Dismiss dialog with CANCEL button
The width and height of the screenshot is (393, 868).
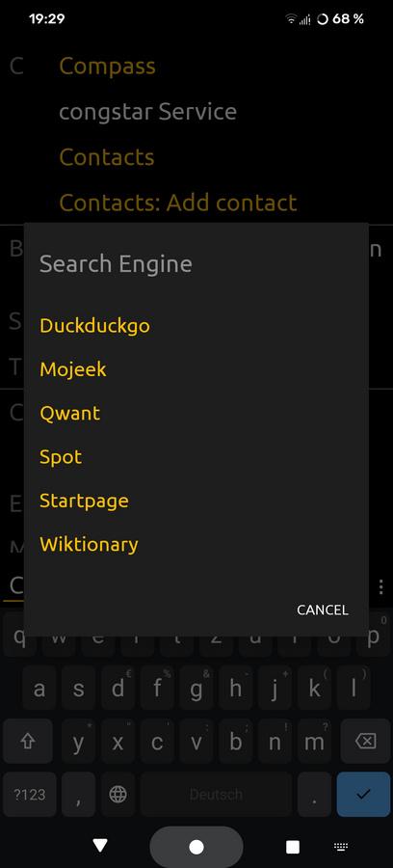click(x=323, y=610)
